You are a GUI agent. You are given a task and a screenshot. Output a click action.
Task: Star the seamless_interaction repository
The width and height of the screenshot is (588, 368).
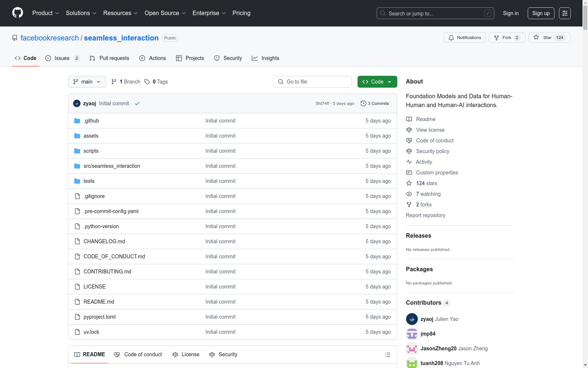[549, 38]
